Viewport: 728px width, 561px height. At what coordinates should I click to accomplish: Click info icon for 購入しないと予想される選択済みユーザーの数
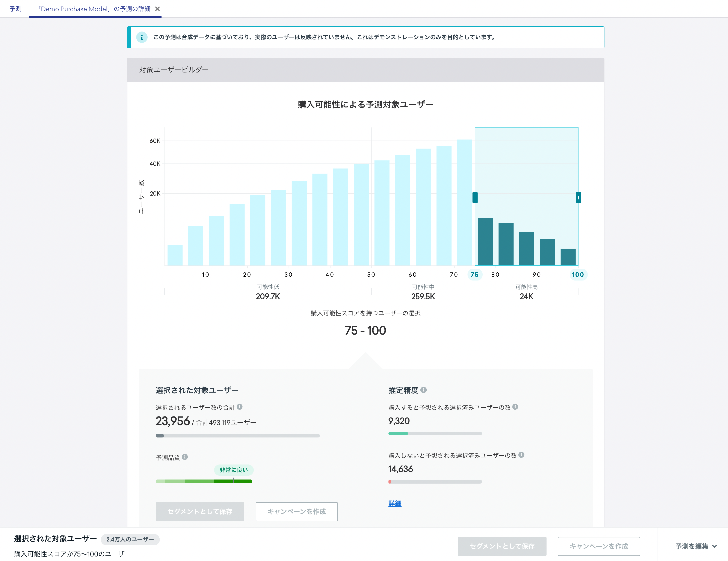pyautogui.click(x=521, y=455)
